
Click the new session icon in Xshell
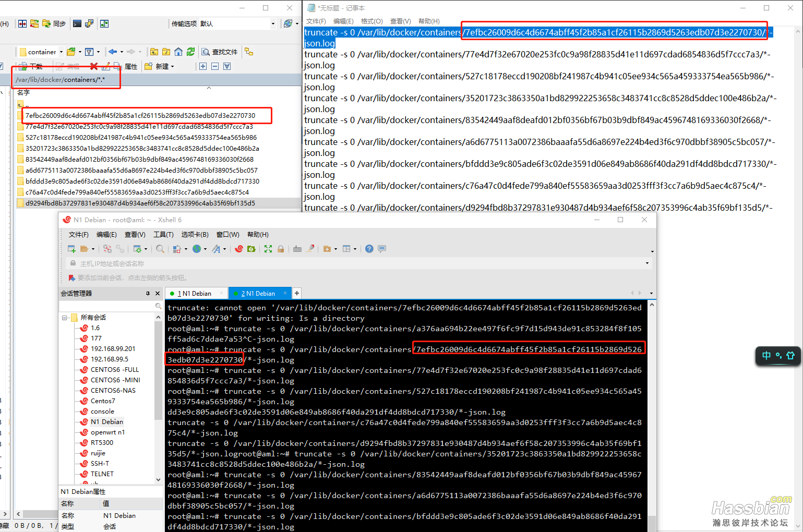point(72,249)
